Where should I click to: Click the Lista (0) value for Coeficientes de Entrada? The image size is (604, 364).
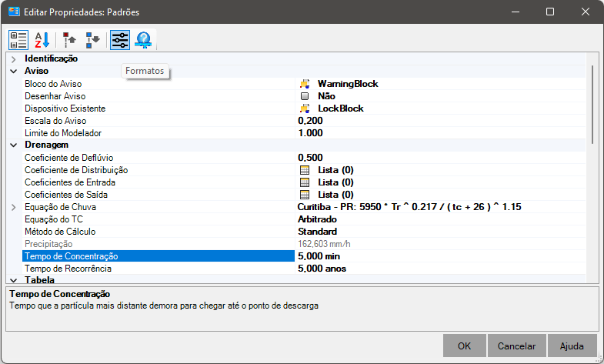click(x=335, y=182)
